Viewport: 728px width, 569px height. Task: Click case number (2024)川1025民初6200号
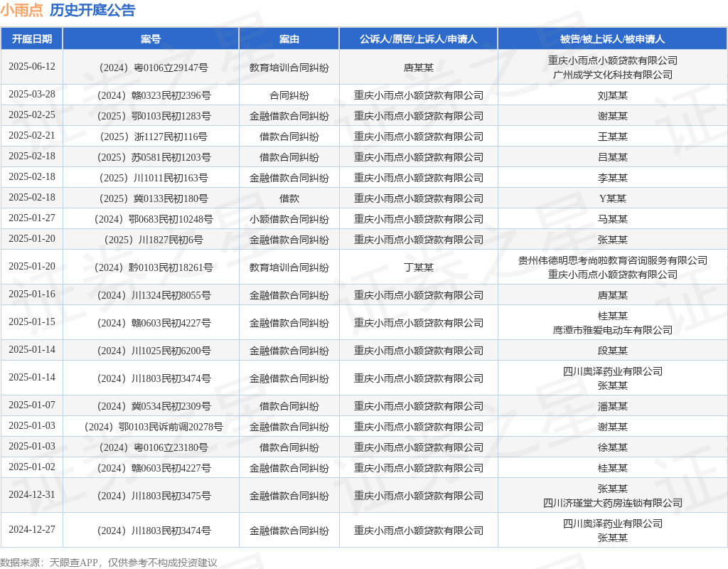154,351
